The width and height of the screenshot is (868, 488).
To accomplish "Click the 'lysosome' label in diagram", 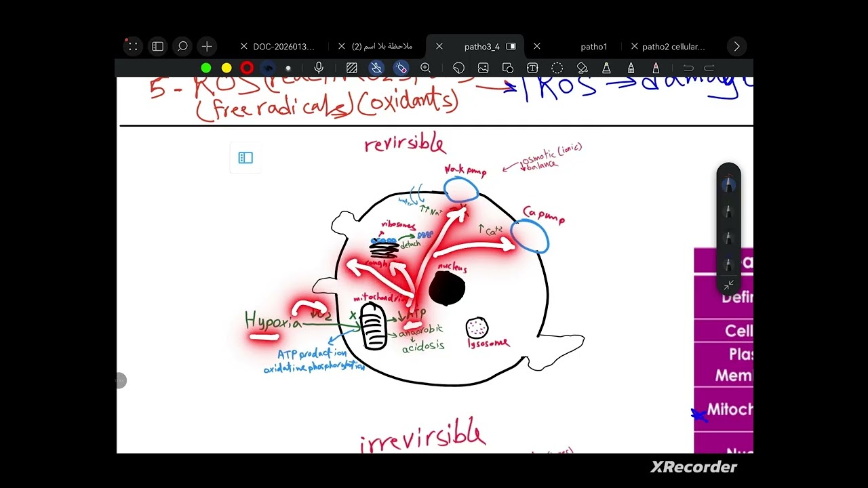I will [x=488, y=343].
